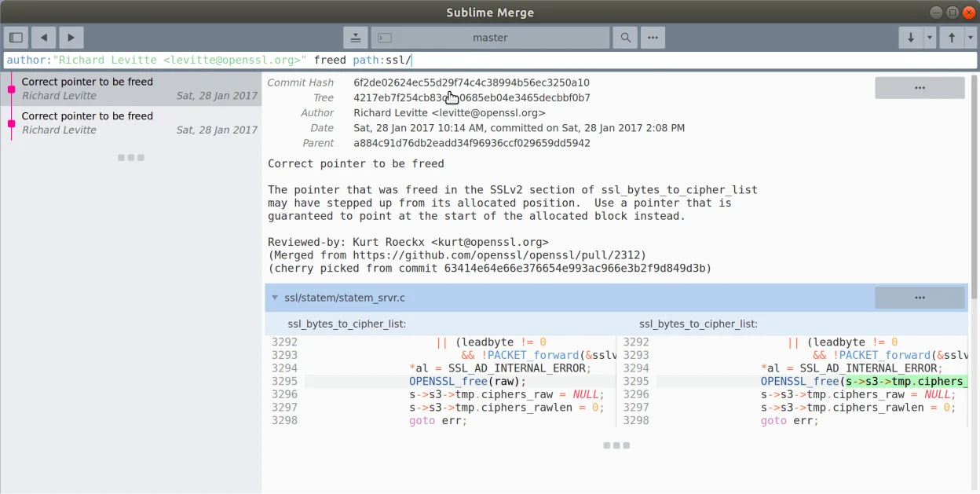Screen dimensions: 980x494
Task: Click the 'Reviewed-by: Kurt Roeckx' line
Action: pyautogui.click(x=408, y=242)
